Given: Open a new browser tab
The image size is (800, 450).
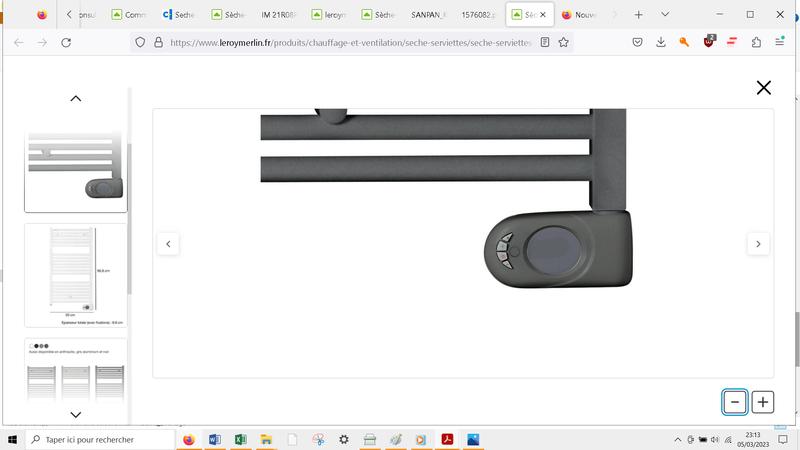Looking at the screenshot, I should tap(638, 15).
